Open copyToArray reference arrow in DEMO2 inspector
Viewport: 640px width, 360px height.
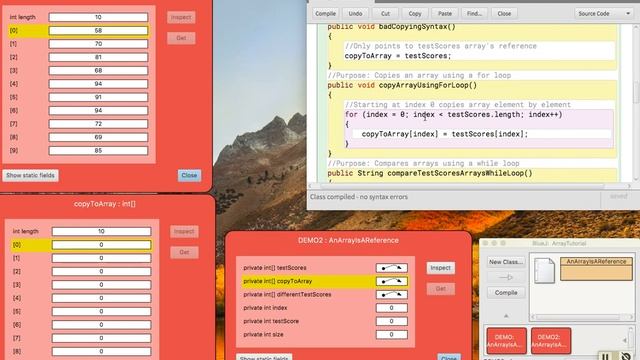tap(391, 281)
